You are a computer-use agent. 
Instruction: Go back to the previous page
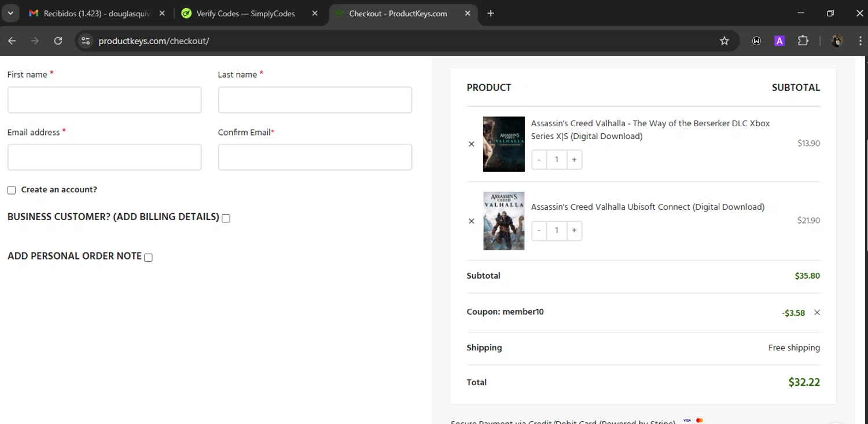click(x=12, y=41)
